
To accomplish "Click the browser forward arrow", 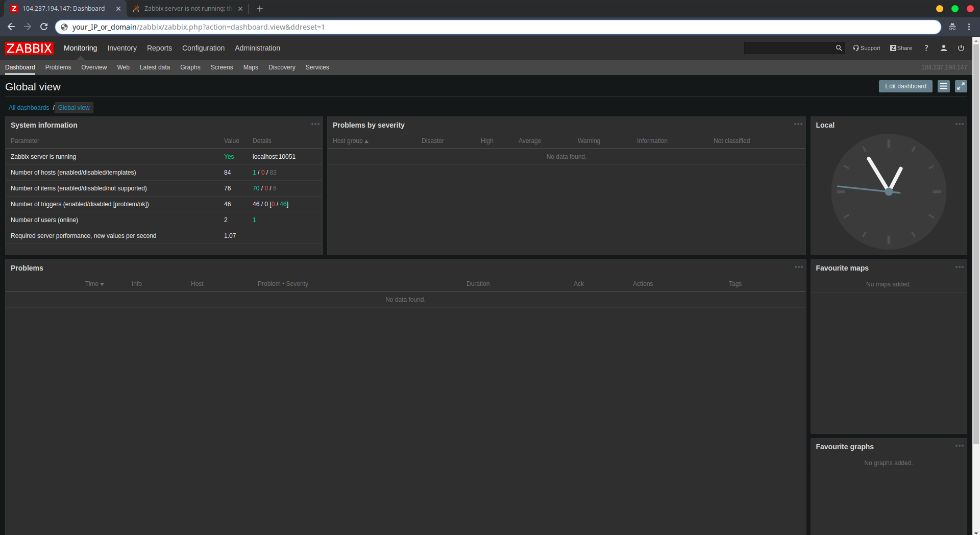I will pos(28,27).
